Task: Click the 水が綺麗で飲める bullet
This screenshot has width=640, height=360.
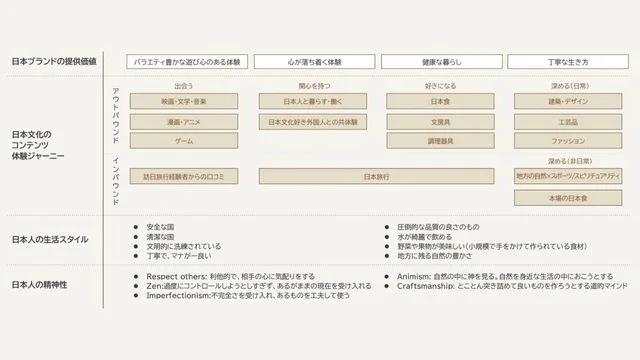Action: (424, 237)
